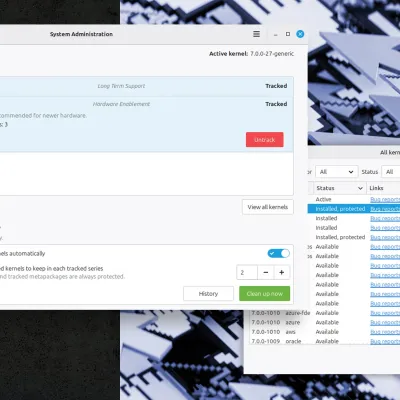Click the System Administration window title
Image resolution: width=400 pixels, height=400 pixels.
(81, 34)
